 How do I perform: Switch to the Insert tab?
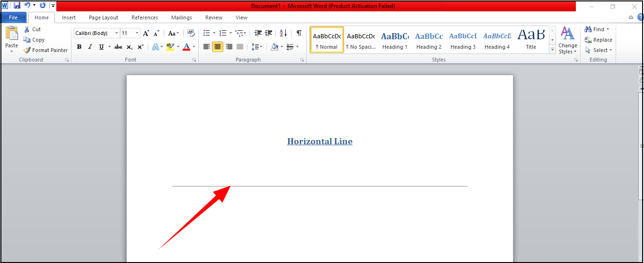point(69,18)
